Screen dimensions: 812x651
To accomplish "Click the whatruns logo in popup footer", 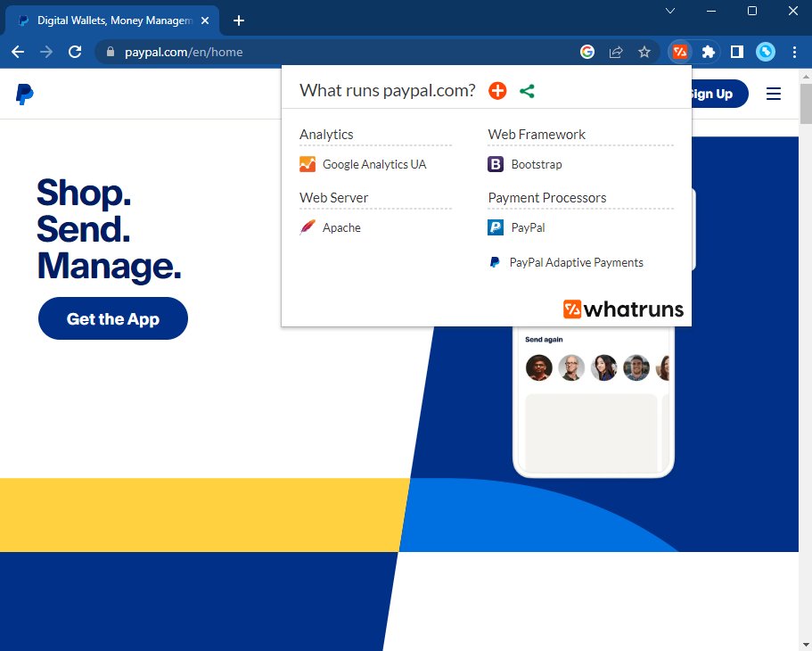I will click(623, 309).
